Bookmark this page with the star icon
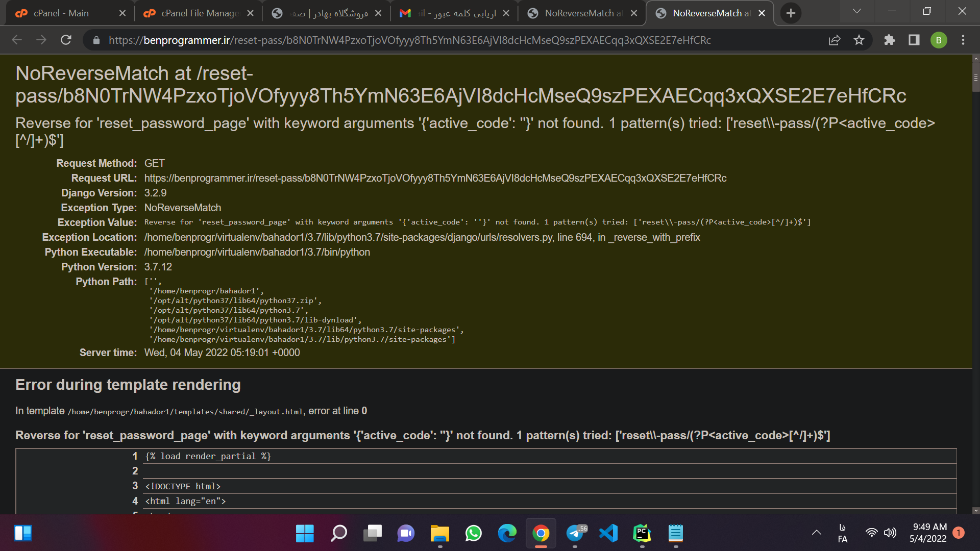The image size is (980, 551). (859, 40)
